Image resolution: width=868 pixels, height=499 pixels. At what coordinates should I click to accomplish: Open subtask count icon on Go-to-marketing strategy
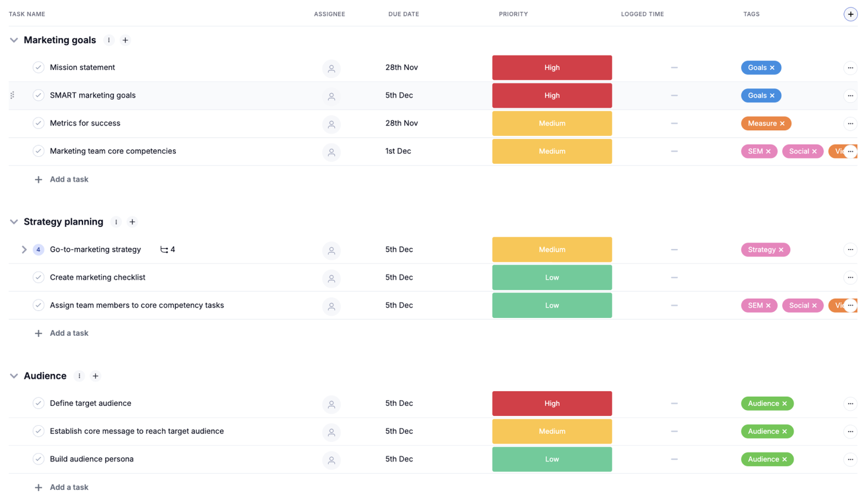pyautogui.click(x=164, y=250)
